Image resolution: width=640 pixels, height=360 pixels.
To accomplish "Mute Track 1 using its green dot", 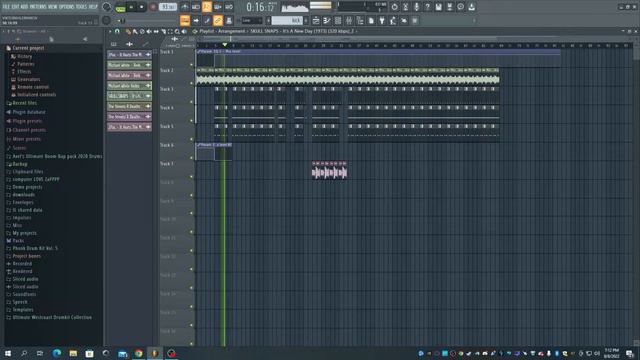I will point(191,64).
